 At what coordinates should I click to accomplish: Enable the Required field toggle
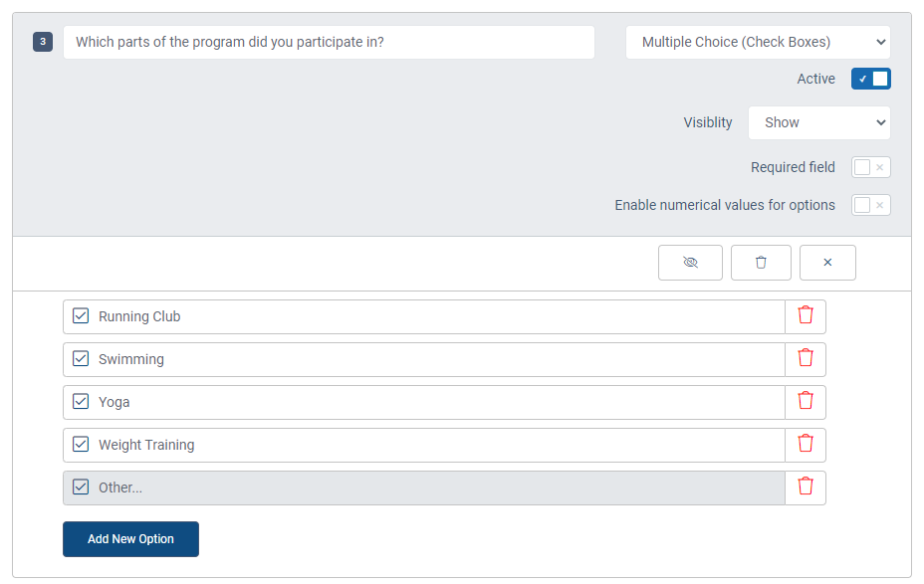point(870,167)
